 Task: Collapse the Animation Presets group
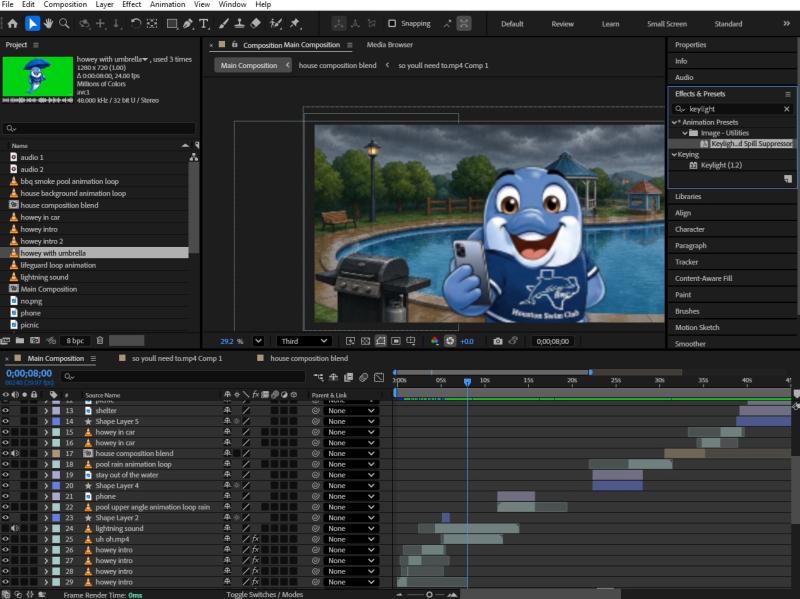tap(674, 122)
